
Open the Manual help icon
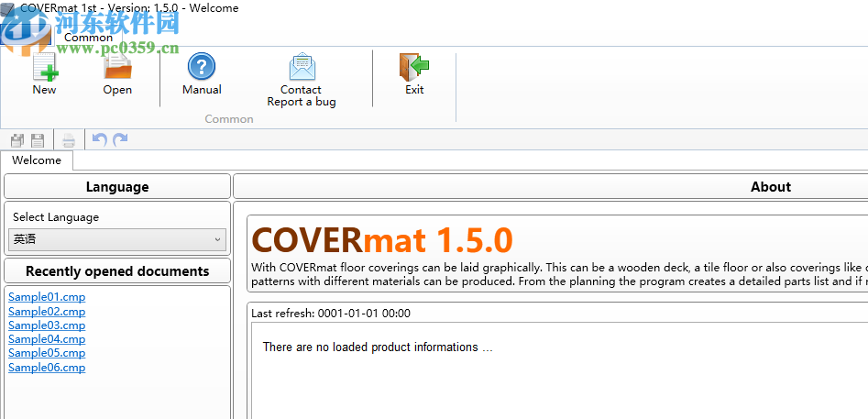point(202,67)
